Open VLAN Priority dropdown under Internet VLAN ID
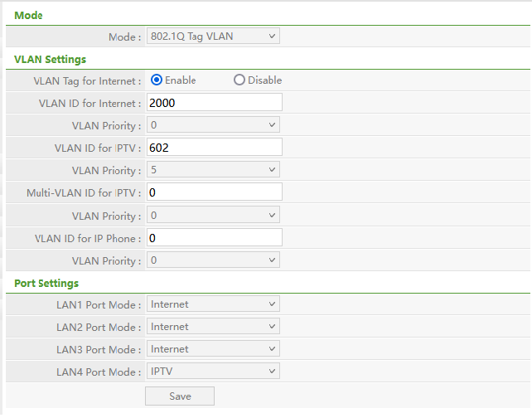The width and height of the screenshot is (532, 418). 213,125
